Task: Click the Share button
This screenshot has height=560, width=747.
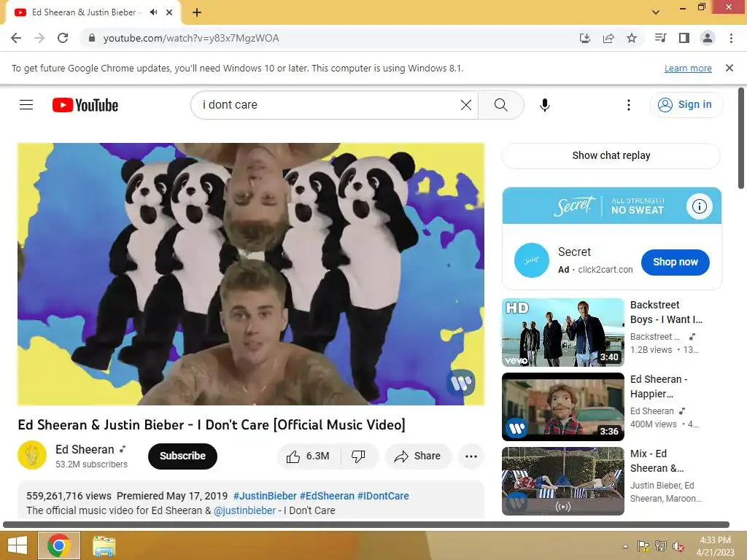Action: point(418,456)
